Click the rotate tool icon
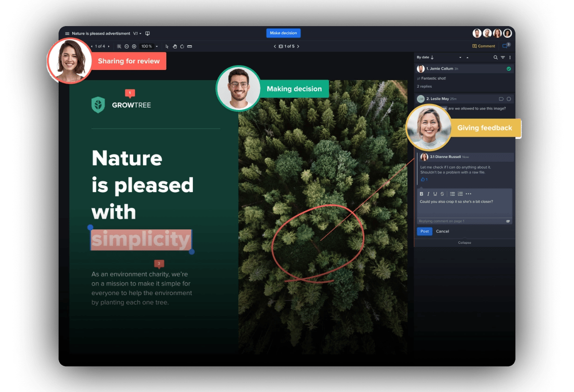This screenshot has height=392, width=574. pos(182,47)
